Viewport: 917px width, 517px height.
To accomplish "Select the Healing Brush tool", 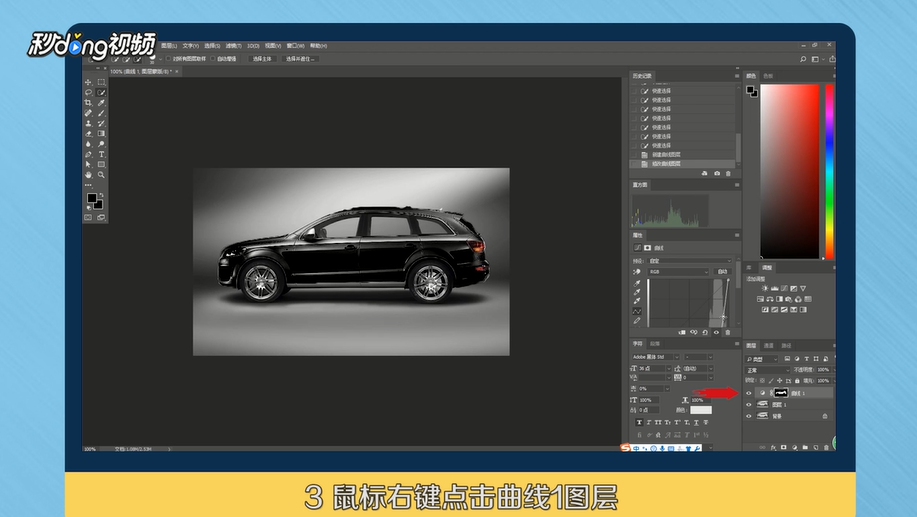I will coord(88,113).
